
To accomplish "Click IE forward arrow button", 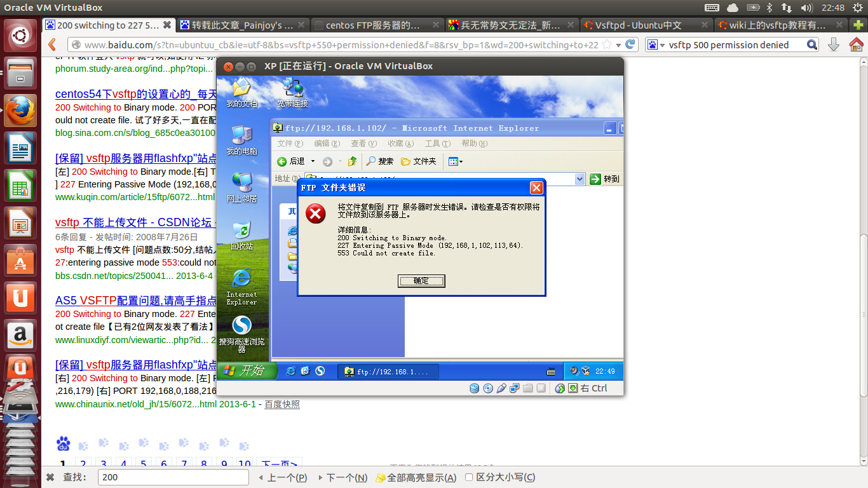I will (x=327, y=161).
